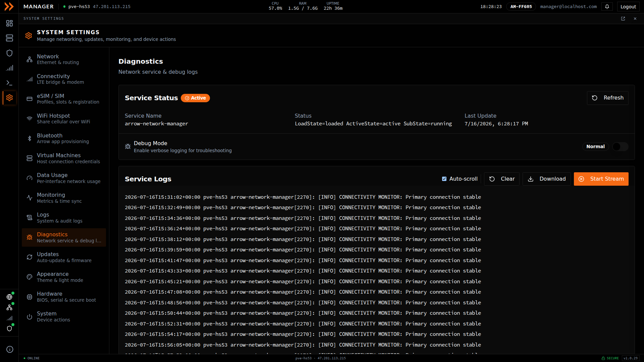The height and width of the screenshot is (362, 644).
Task: Open Hardware BIOS section
Action: click(64, 297)
